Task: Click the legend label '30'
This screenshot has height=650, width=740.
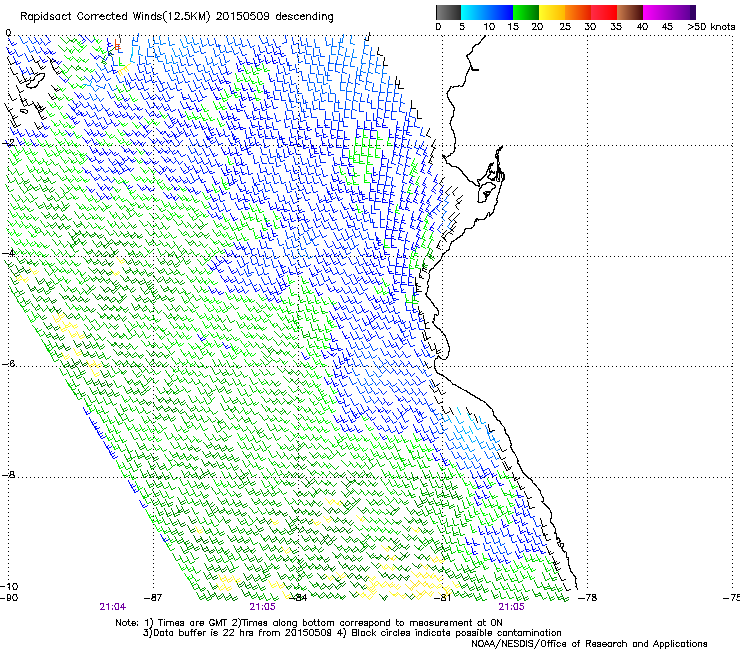Action: tap(590, 27)
